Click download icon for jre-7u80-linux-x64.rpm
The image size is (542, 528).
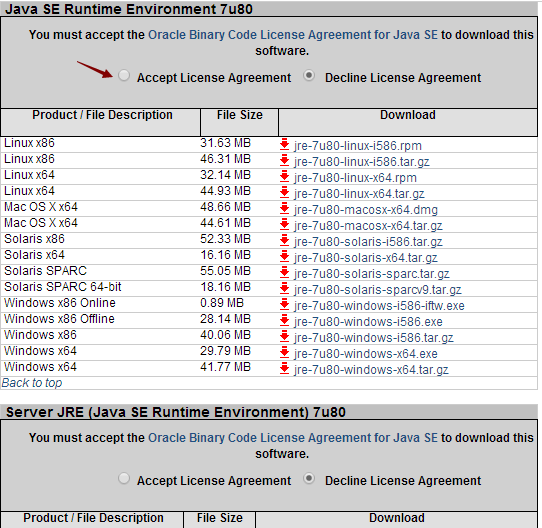click(x=284, y=176)
